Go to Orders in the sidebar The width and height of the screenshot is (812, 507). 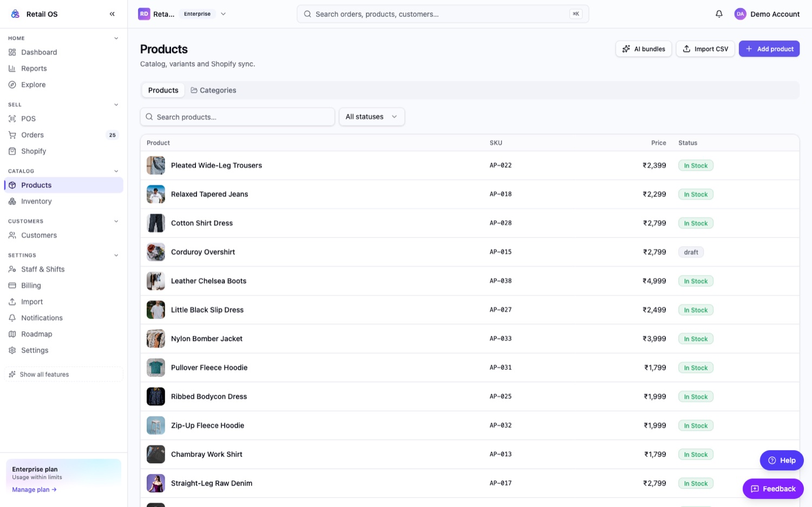[x=64, y=135]
